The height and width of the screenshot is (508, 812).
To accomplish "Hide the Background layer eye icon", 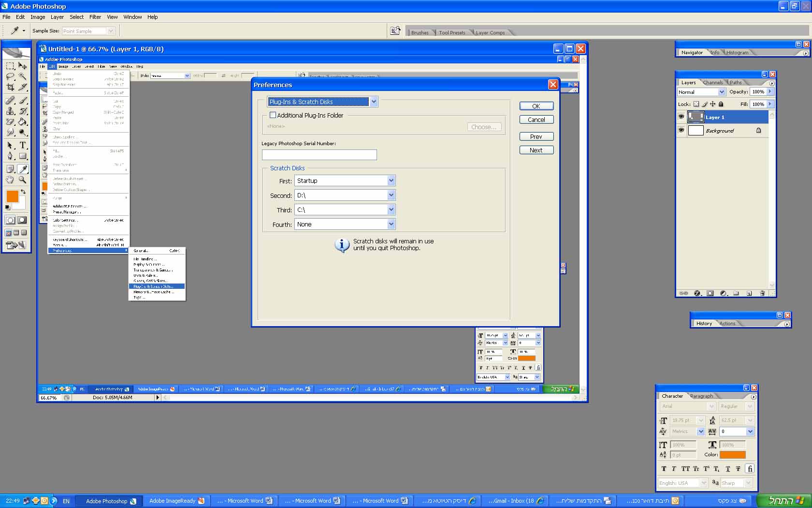I will pos(681,130).
